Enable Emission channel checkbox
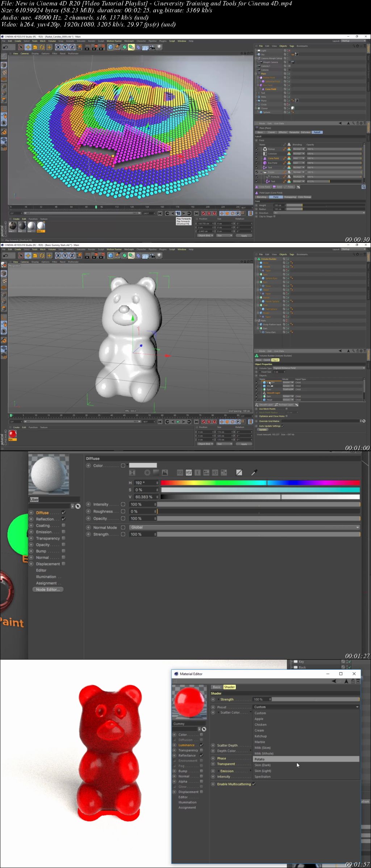 63,532
